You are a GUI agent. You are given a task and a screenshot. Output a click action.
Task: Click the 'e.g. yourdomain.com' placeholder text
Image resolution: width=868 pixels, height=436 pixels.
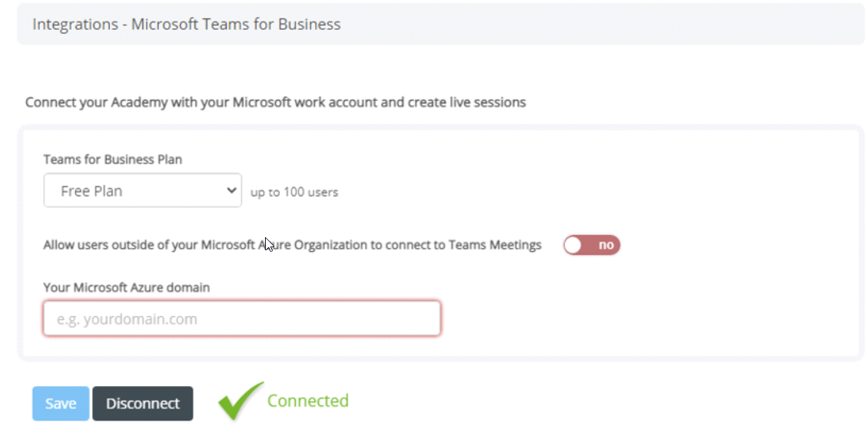coord(127,319)
